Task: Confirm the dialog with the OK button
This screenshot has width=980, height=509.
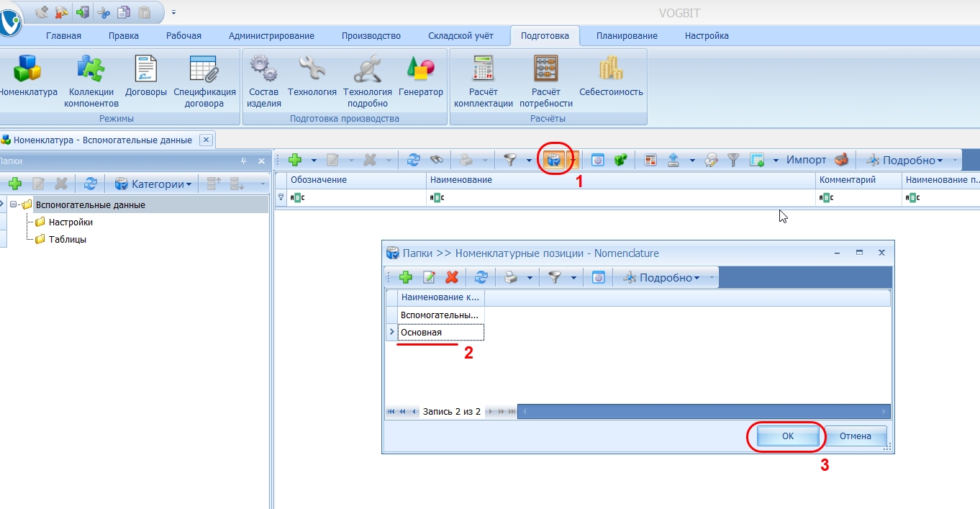Action: 787,436
